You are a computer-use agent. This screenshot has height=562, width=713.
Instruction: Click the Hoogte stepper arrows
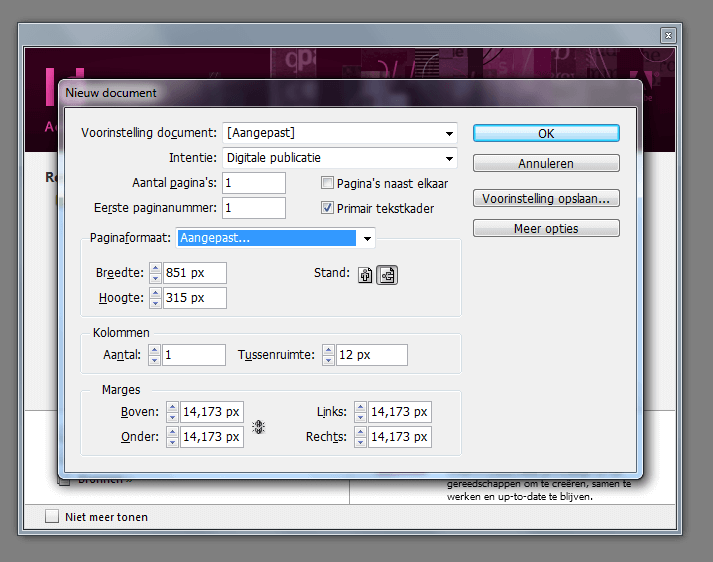(x=155, y=298)
